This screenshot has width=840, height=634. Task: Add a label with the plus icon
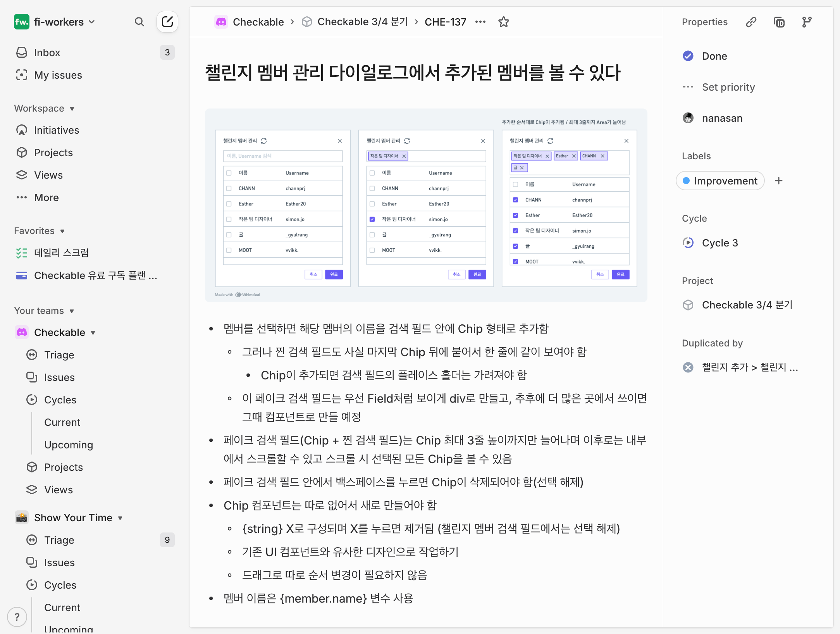pyautogui.click(x=779, y=181)
